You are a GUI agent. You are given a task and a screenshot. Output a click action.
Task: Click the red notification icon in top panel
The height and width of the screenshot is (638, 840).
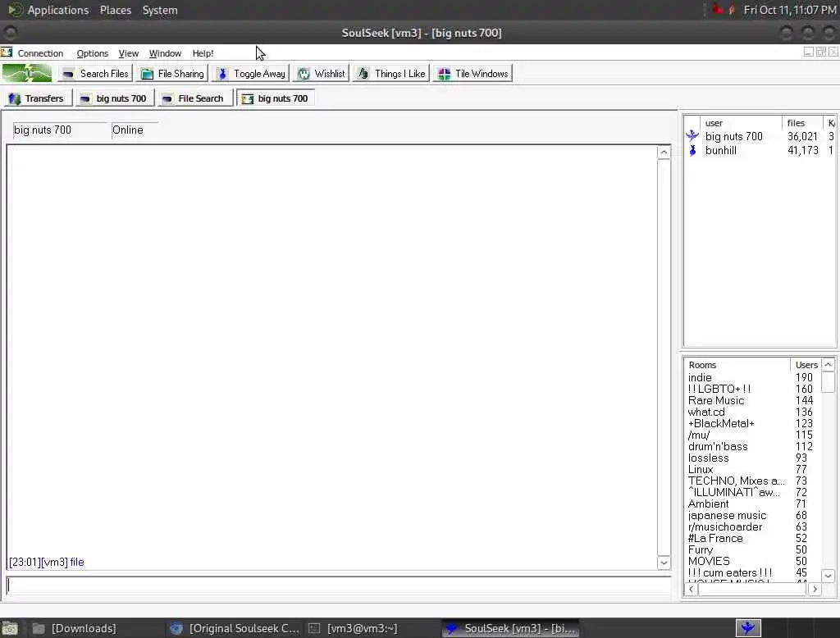718,9
